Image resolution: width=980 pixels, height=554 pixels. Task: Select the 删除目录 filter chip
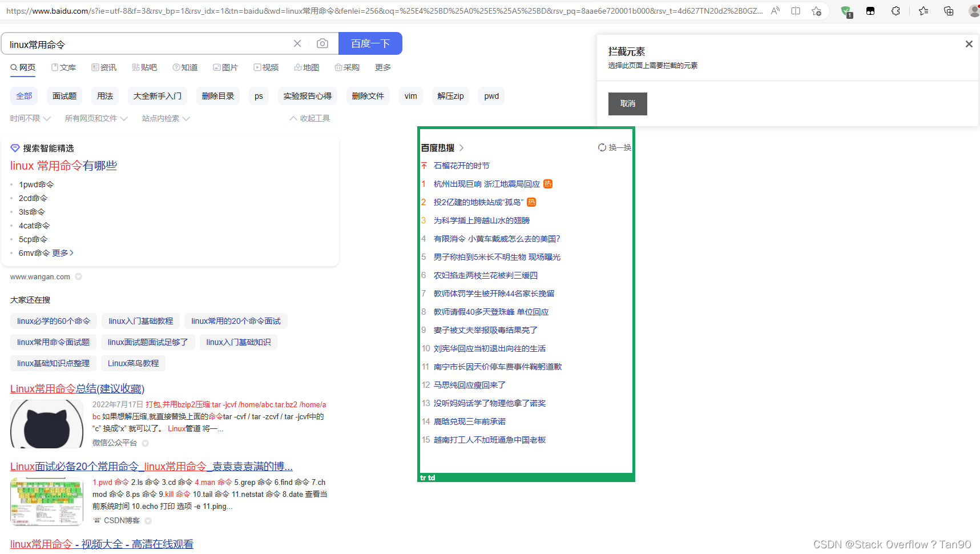(218, 96)
